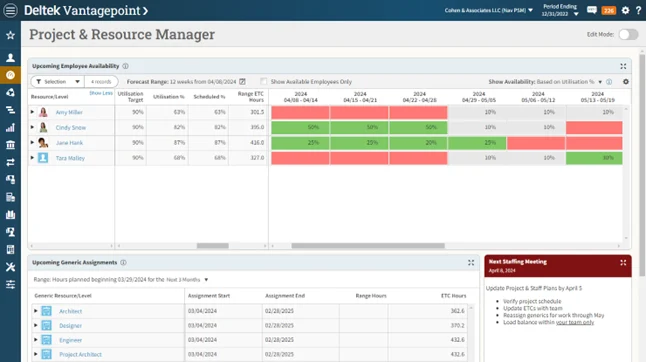Expand the Next Staffing Meeting card

tap(623, 263)
